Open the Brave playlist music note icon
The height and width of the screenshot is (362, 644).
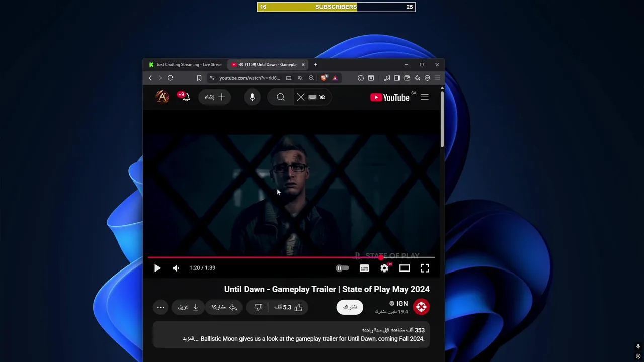coord(387,78)
